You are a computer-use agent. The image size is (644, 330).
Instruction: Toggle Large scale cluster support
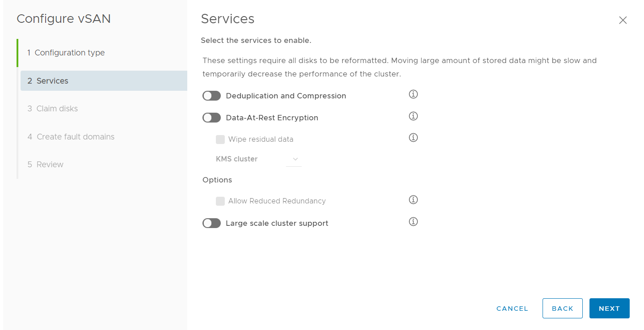[211, 223]
